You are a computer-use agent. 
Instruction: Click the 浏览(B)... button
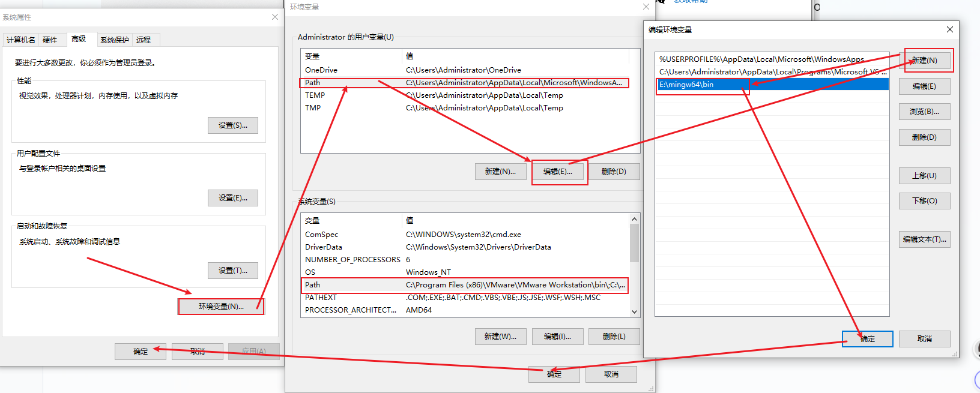click(x=924, y=112)
